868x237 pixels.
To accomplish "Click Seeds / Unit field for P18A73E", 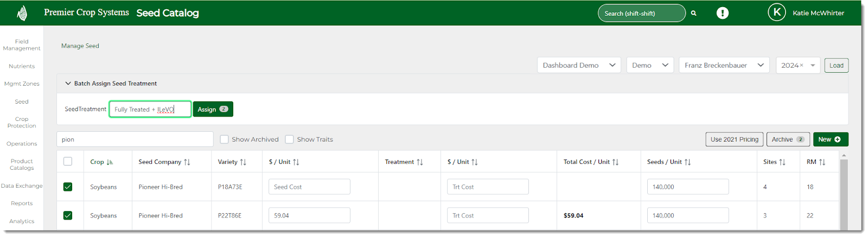I will tap(688, 187).
